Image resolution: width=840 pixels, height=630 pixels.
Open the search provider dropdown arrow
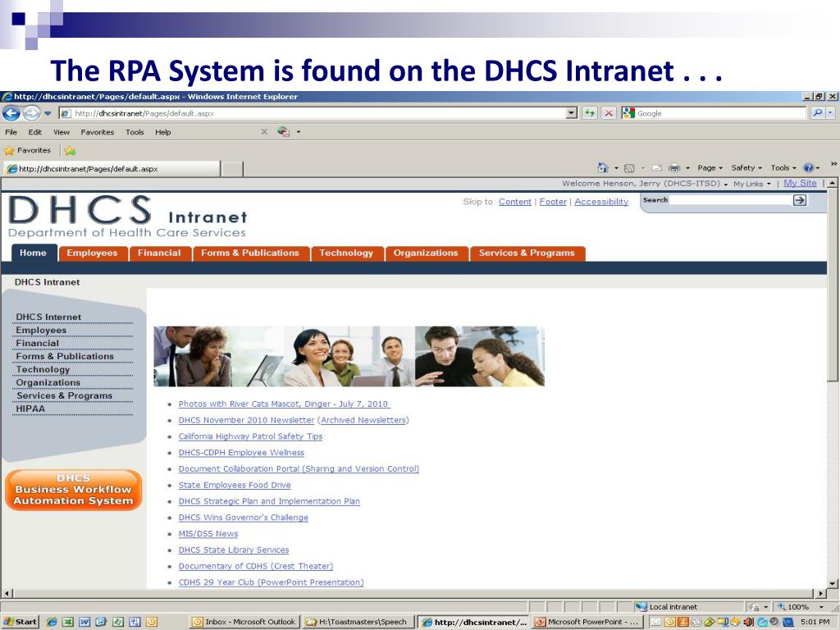pos(830,113)
